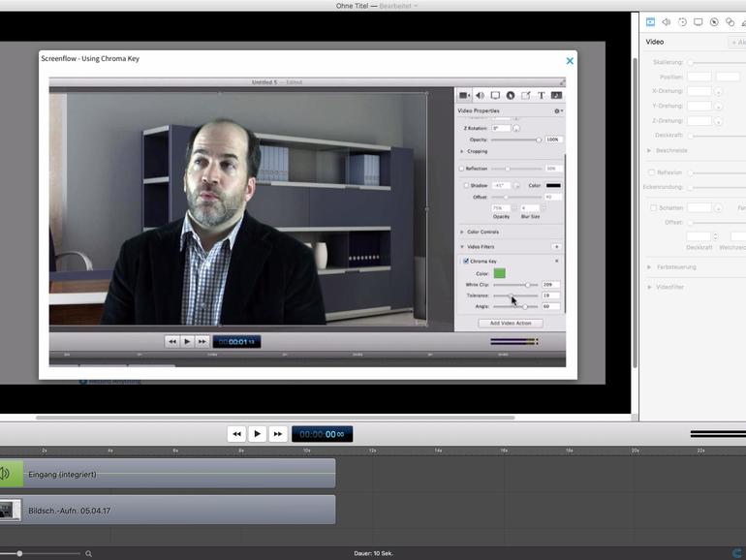The height and width of the screenshot is (560, 746).
Task: Click the video camera icon in the tutorial's inspector
Action: coord(464,95)
